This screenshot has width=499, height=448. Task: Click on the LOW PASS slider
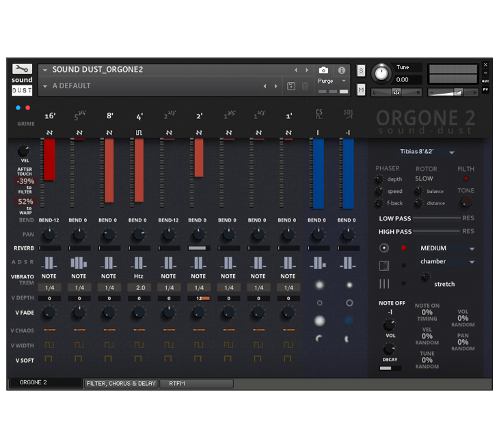(x=436, y=218)
